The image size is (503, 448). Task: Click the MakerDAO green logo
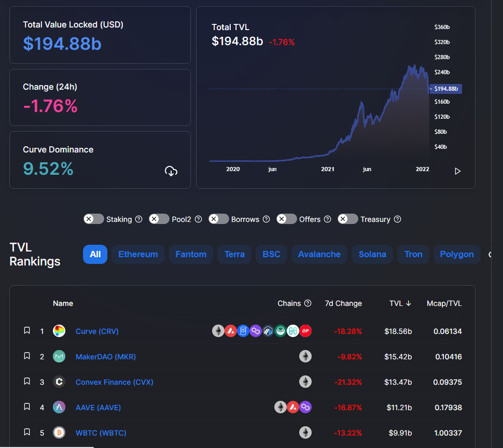pos(59,356)
